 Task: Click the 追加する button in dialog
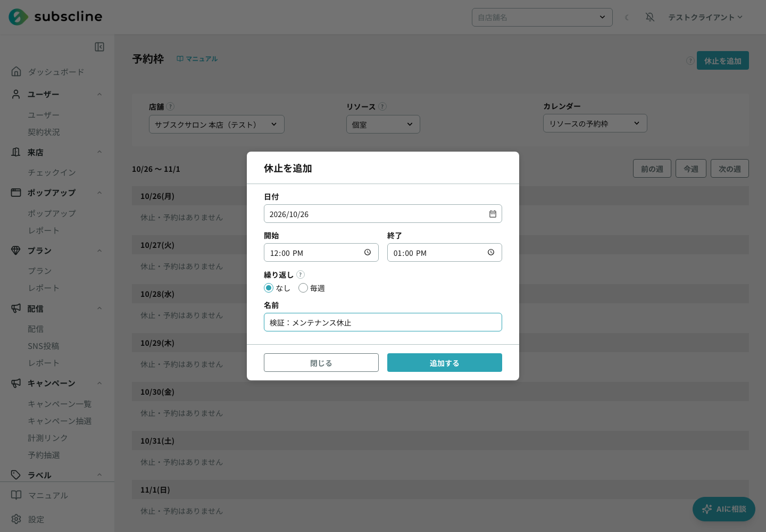(x=445, y=362)
